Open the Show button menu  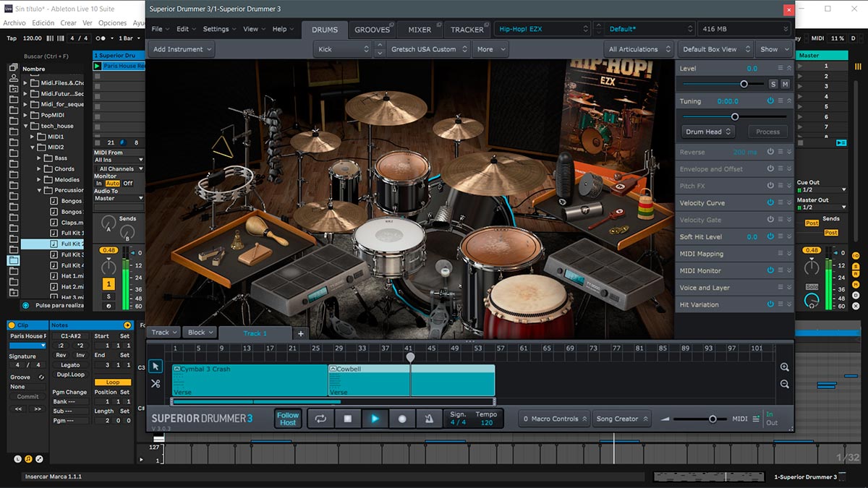pyautogui.click(x=773, y=49)
